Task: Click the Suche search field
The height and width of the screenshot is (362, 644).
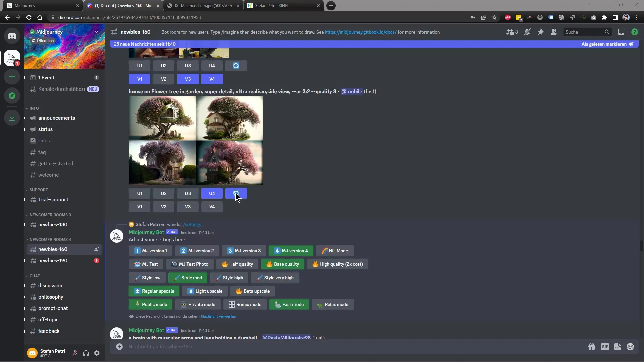Action: 587,32
